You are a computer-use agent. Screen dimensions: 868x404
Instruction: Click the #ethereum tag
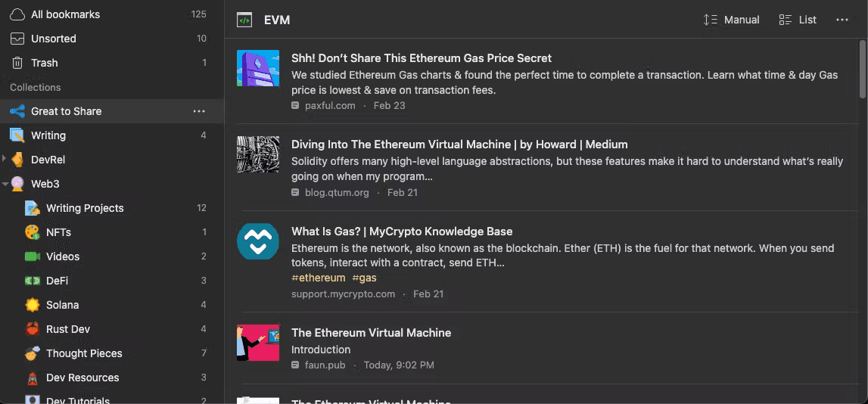tap(318, 278)
